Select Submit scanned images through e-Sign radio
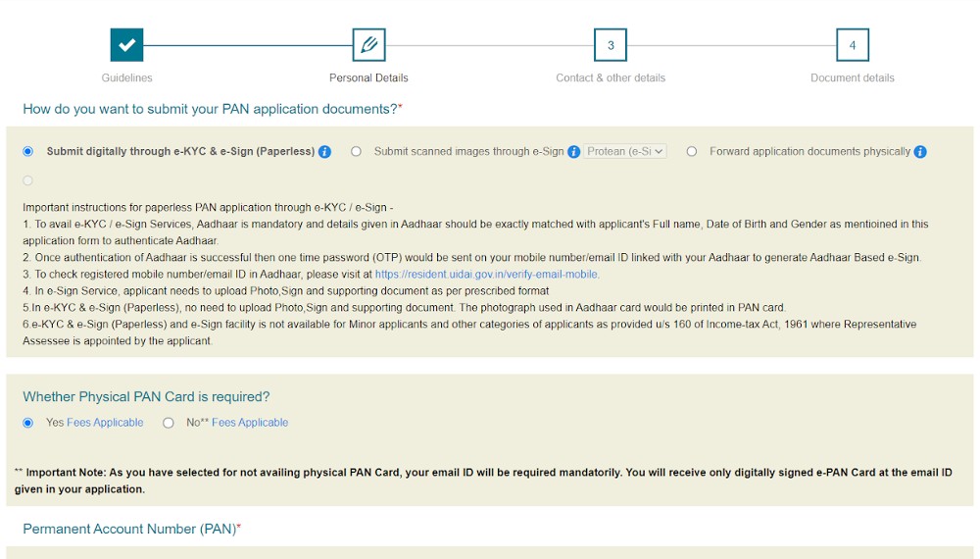 pyautogui.click(x=356, y=151)
